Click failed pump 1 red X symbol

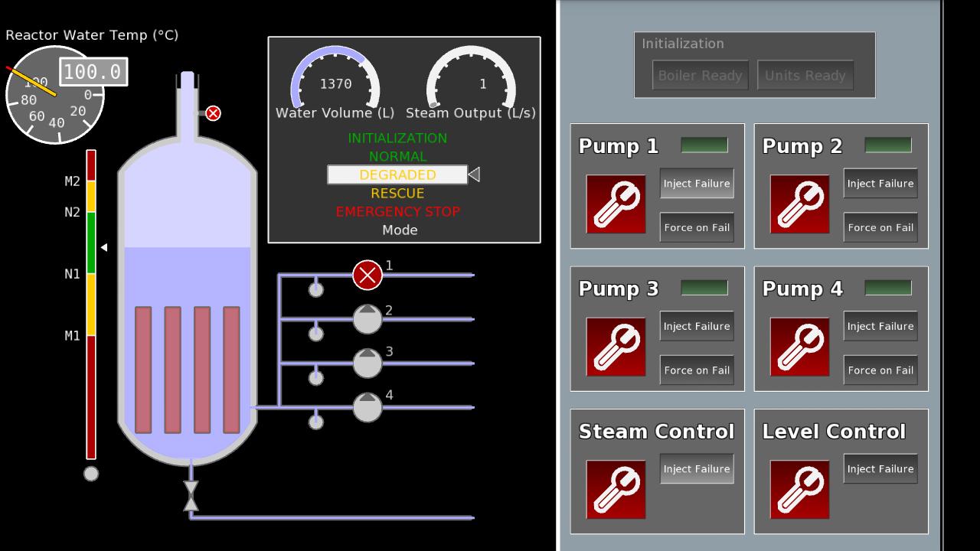pos(367,275)
